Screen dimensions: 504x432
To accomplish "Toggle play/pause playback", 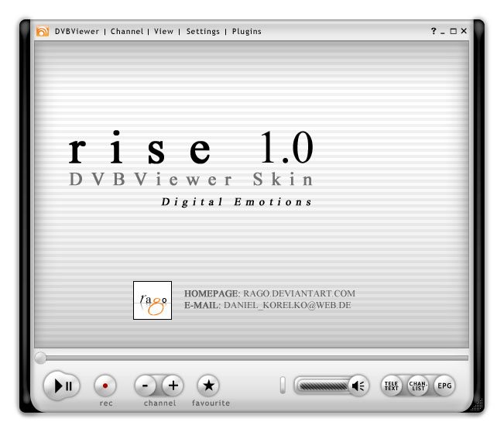I will [x=61, y=386].
